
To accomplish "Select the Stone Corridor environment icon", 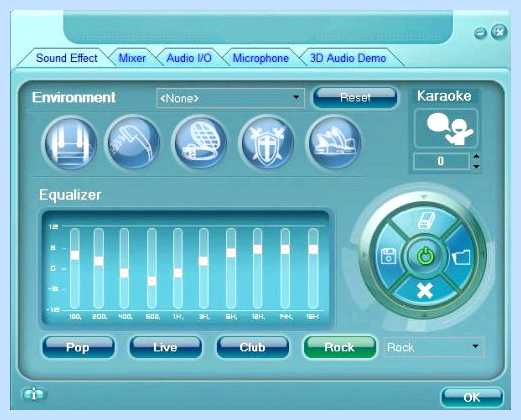I will [70, 143].
